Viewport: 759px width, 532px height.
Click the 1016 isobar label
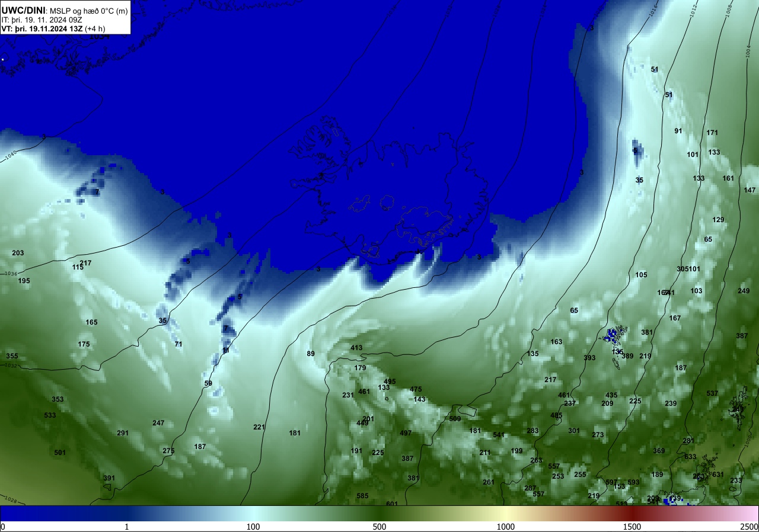tap(653, 11)
